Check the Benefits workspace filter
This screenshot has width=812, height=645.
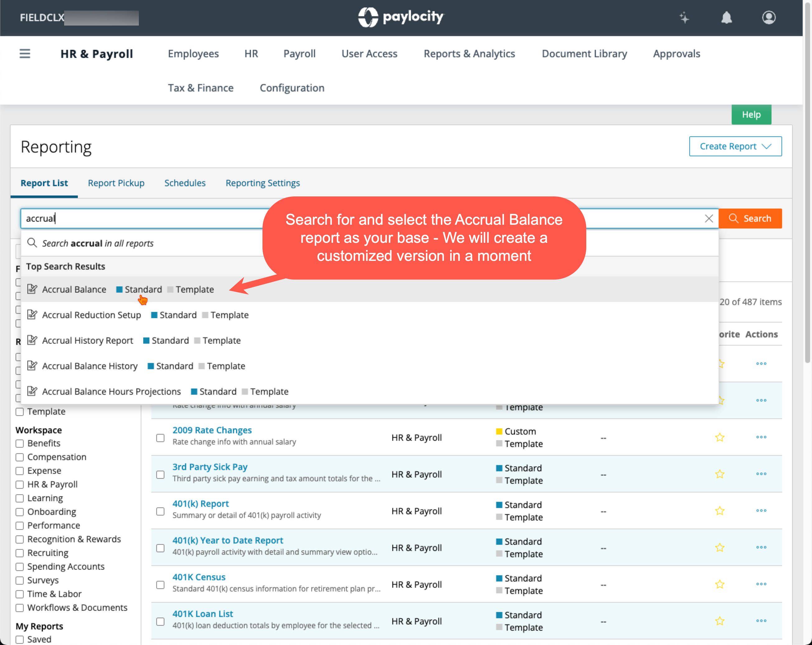coord(20,444)
